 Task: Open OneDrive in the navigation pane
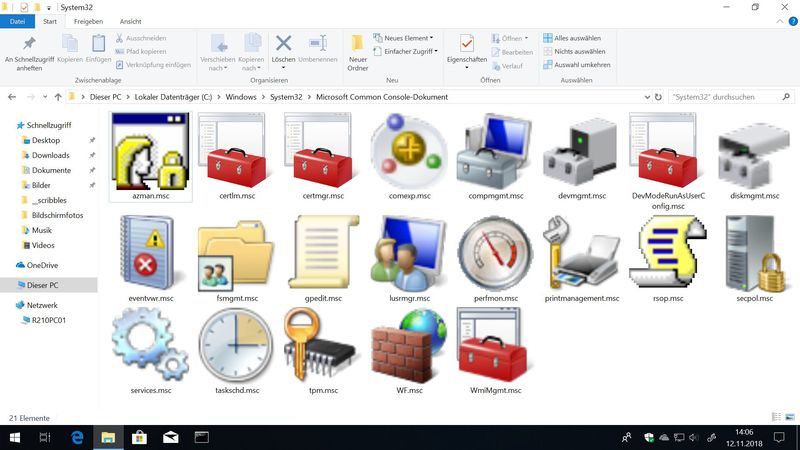coord(42,265)
